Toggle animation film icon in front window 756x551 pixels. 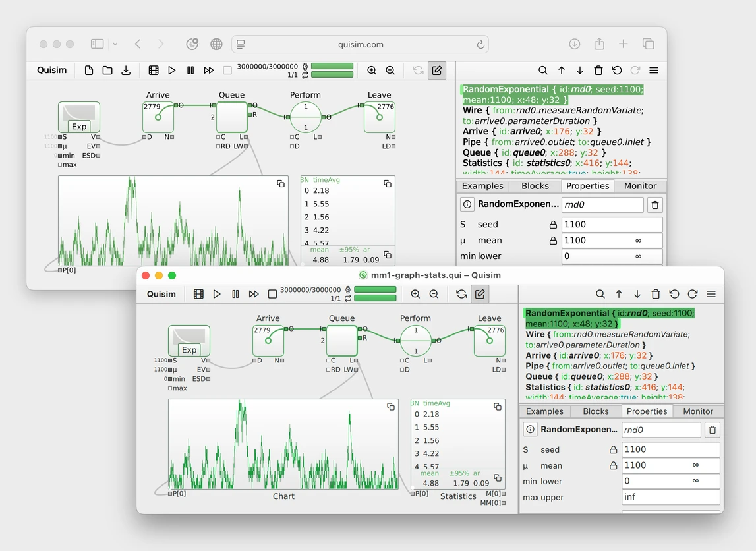click(198, 294)
